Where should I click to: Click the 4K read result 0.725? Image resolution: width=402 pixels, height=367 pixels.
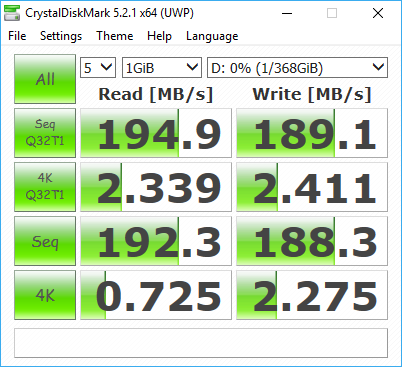click(x=156, y=295)
